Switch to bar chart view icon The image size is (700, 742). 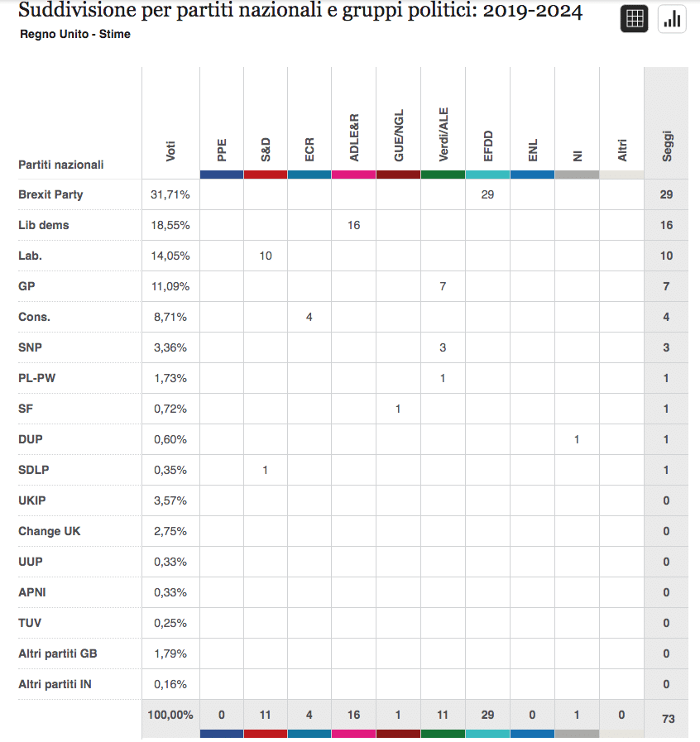pyautogui.click(x=672, y=20)
